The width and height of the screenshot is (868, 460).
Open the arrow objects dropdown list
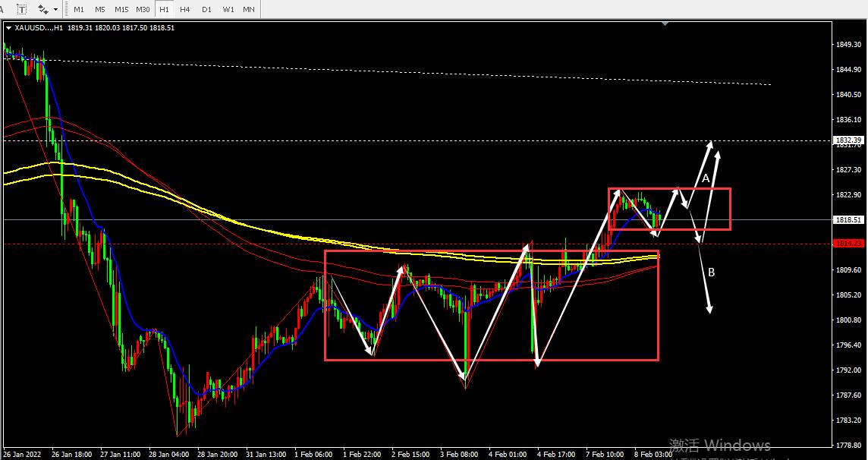click(x=56, y=9)
